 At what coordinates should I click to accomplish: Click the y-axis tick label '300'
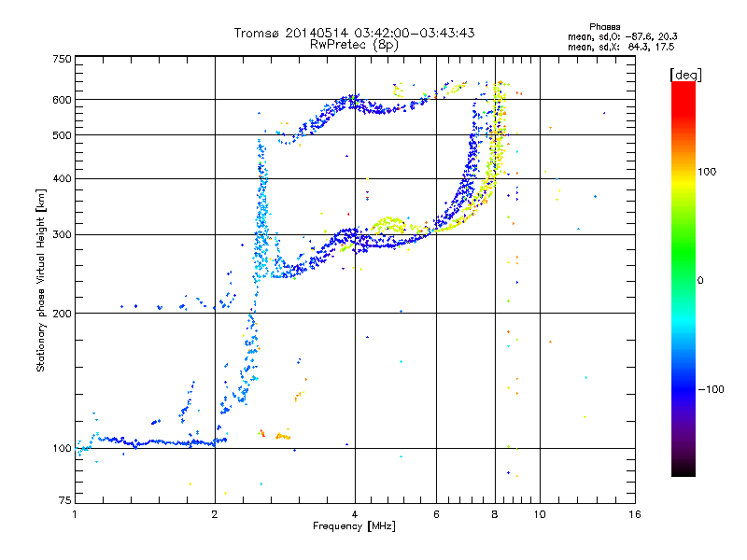click(x=62, y=235)
